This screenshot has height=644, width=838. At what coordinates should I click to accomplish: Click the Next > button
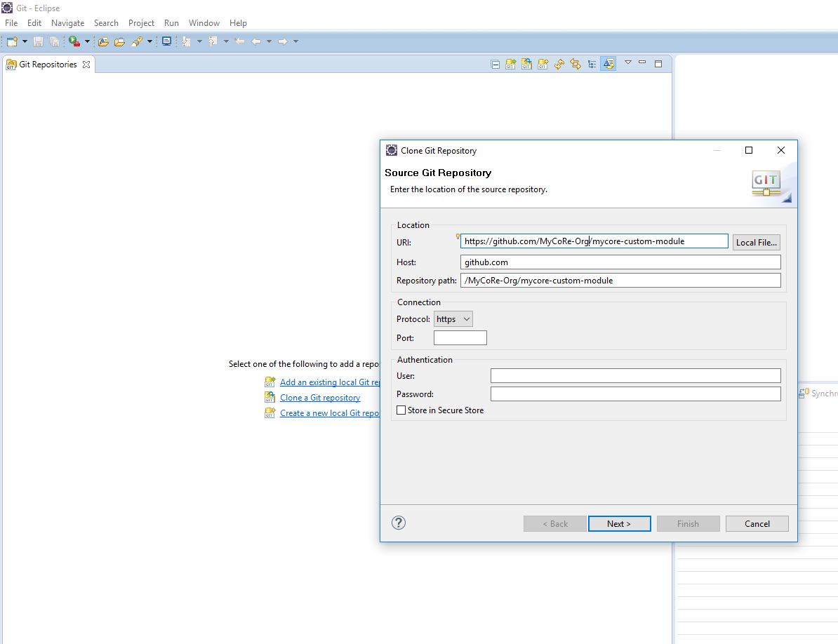click(x=620, y=524)
